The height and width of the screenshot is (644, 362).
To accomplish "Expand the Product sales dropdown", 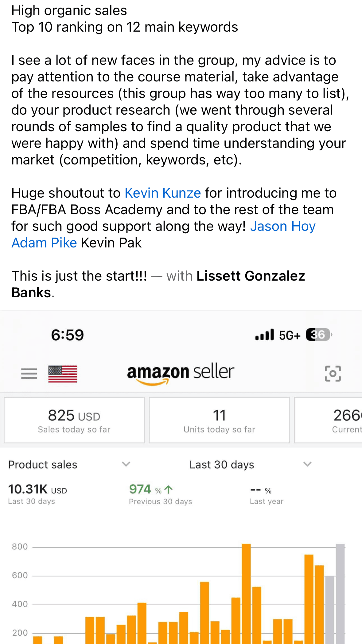I will [x=126, y=464].
